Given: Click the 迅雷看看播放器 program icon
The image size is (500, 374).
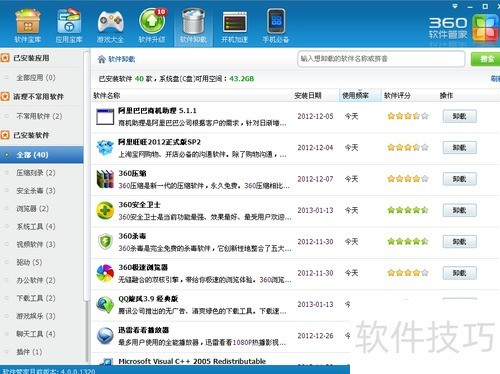Looking at the screenshot, I should tap(105, 336).
